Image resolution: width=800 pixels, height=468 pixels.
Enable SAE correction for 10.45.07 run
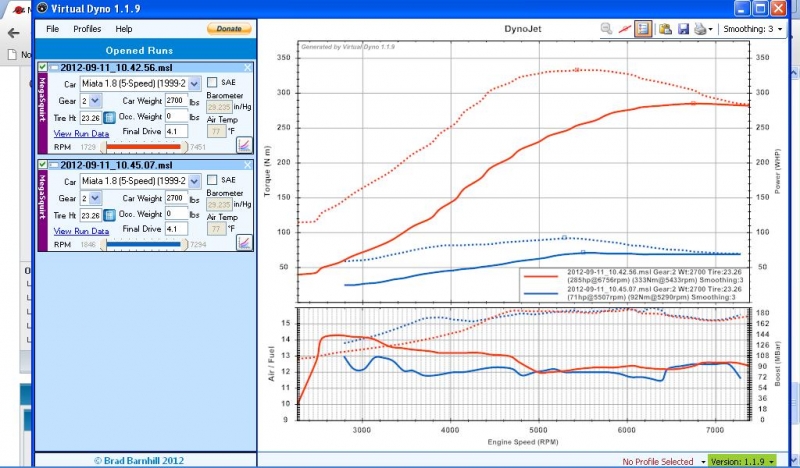tap(212, 180)
